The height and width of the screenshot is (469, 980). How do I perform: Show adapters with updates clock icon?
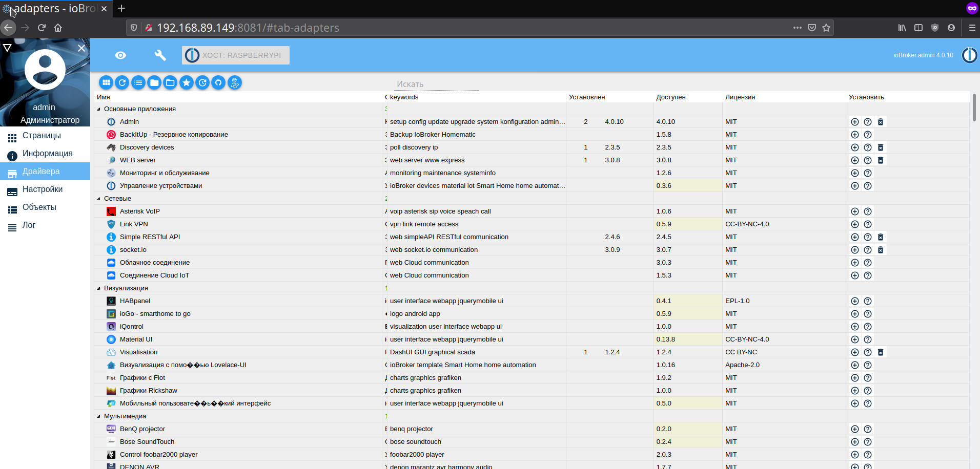202,82
